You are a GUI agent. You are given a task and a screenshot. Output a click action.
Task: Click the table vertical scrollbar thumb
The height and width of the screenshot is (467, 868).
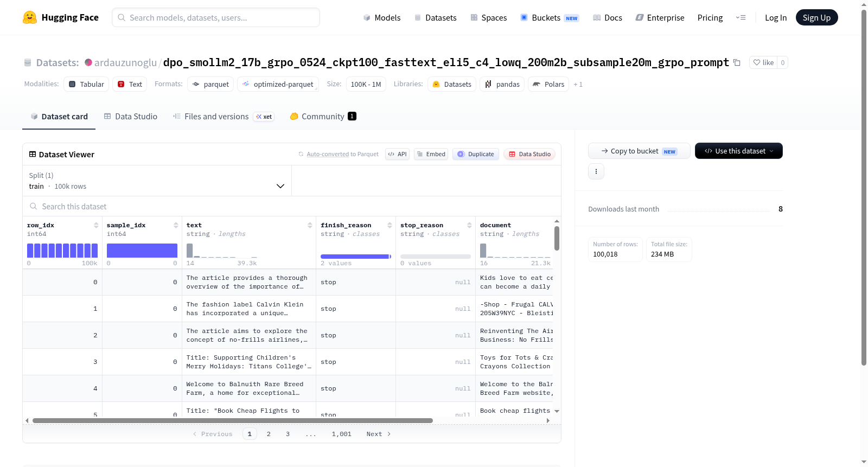point(557,238)
